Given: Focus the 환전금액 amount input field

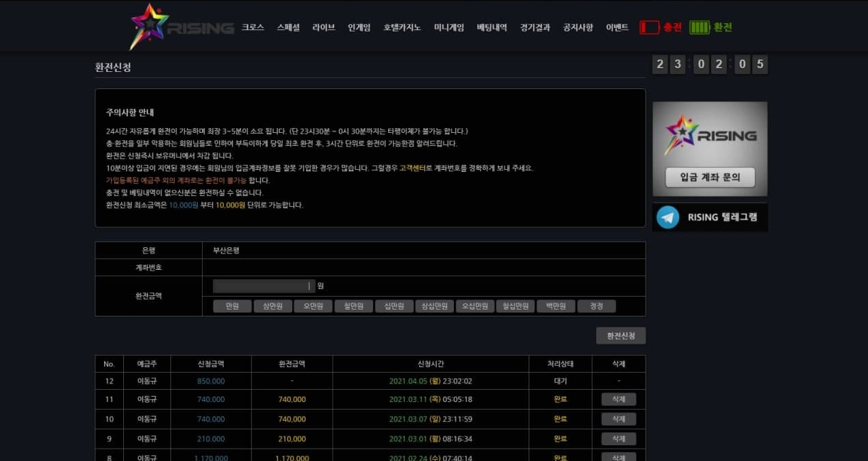Looking at the screenshot, I should pyautogui.click(x=264, y=286).
